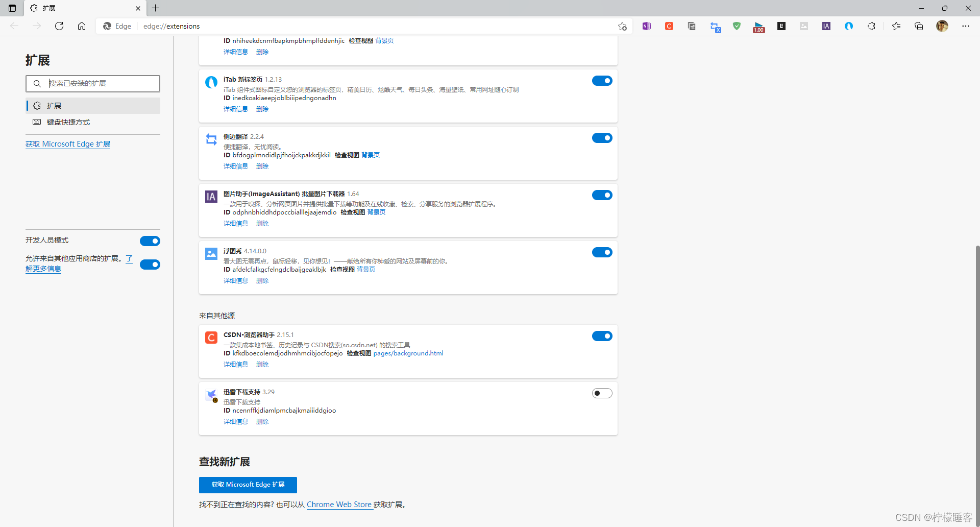Click 删除 for CSDN·浏览器助手
980x527 pixels.
[262, 365]
